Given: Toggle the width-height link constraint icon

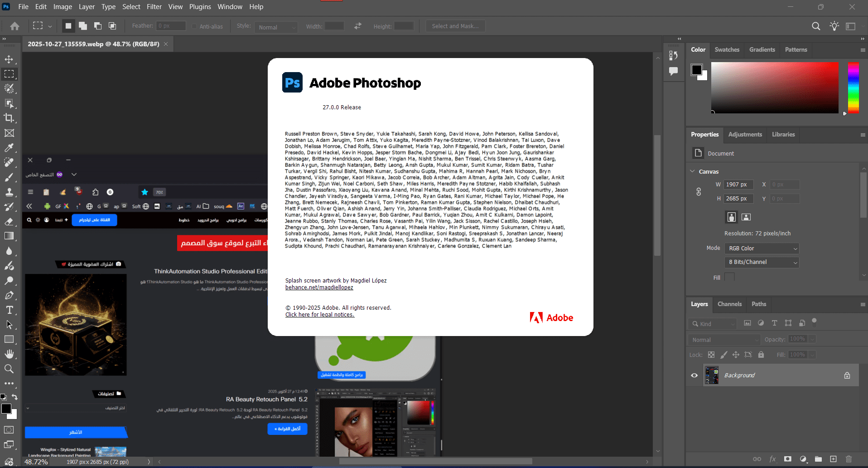Looking at the screenshot, I should coord(699,192).
